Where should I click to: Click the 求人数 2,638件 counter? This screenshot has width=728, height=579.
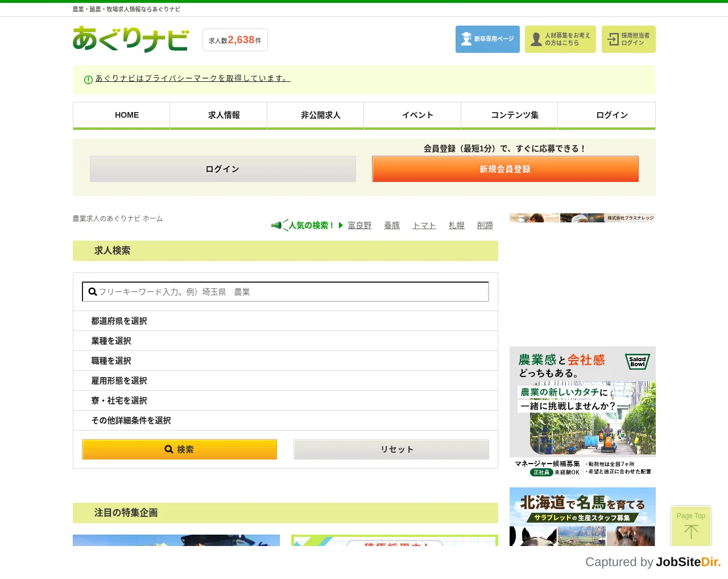pyautogui.click(x=235, y=40)
